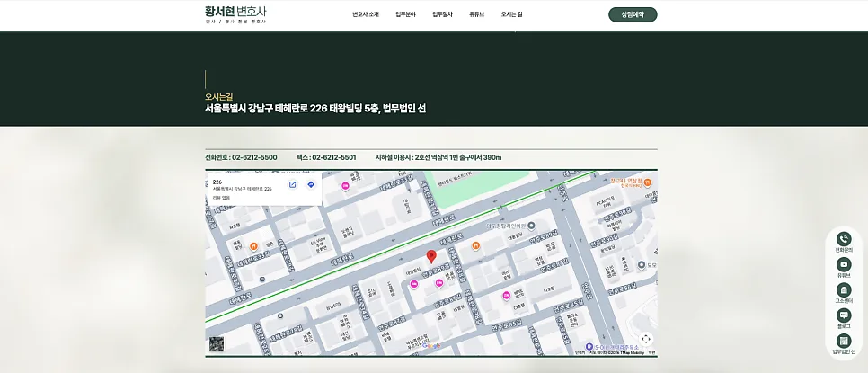Open the 변호사 소개 menu
The width and height of the screenshot is (868, 373).
click(366, 14)
